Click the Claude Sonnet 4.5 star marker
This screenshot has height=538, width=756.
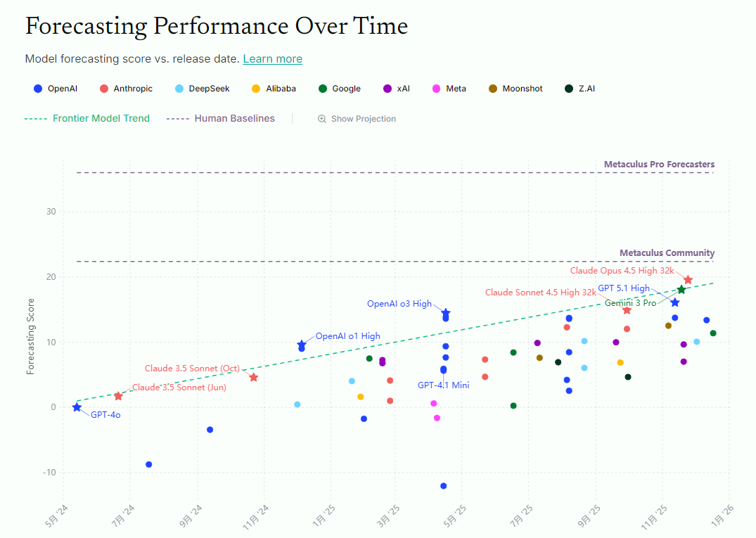(x=627, y=310)
